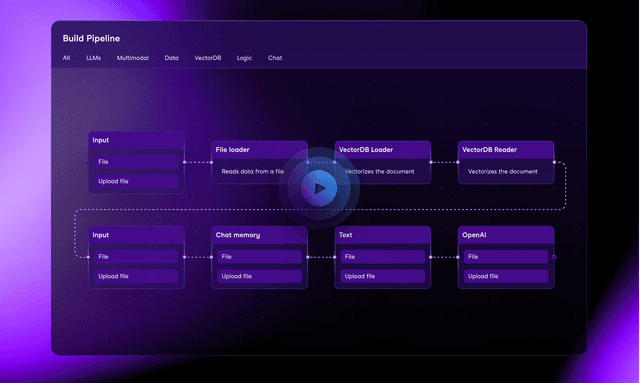The image size is (640, 383).
Task: Click the Build Pipeline title
Action: 91,38
